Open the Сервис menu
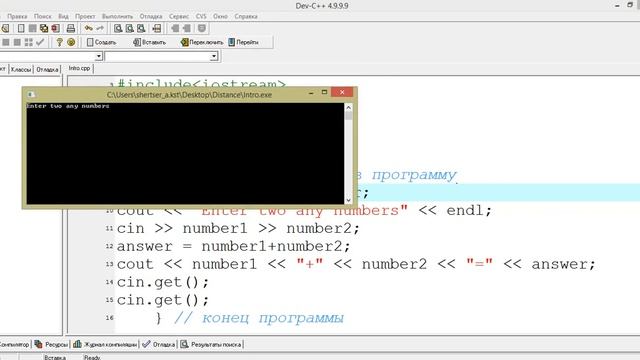Viewport: 640px width, 360px height. [179, 16]
